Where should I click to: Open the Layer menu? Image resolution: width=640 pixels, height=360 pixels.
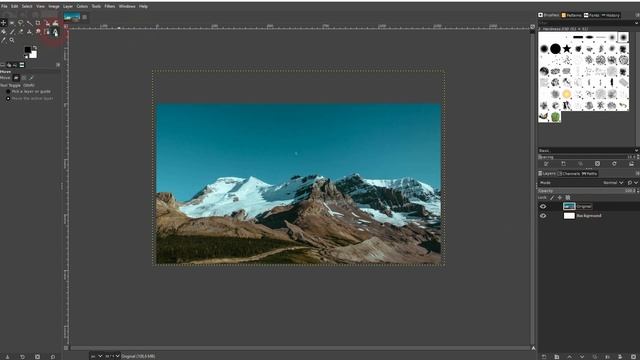pos(68,6)
